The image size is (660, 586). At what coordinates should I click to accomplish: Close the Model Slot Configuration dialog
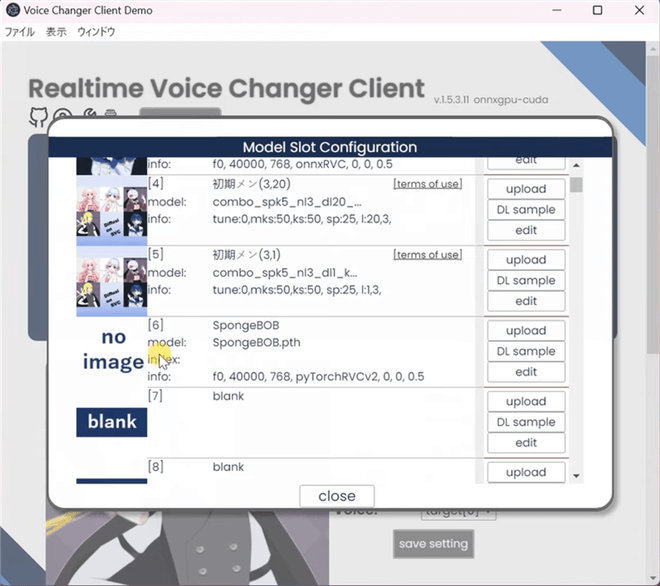337,496
